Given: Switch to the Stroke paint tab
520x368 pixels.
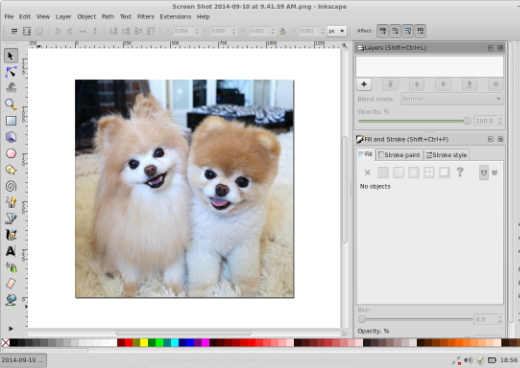Looking at the screenshot, I should tap(399, 155).
